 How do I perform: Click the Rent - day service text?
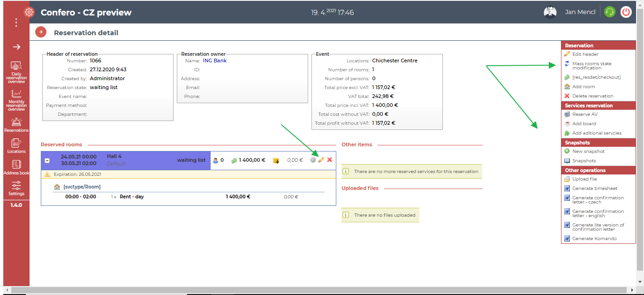click(x=132, y=197)
